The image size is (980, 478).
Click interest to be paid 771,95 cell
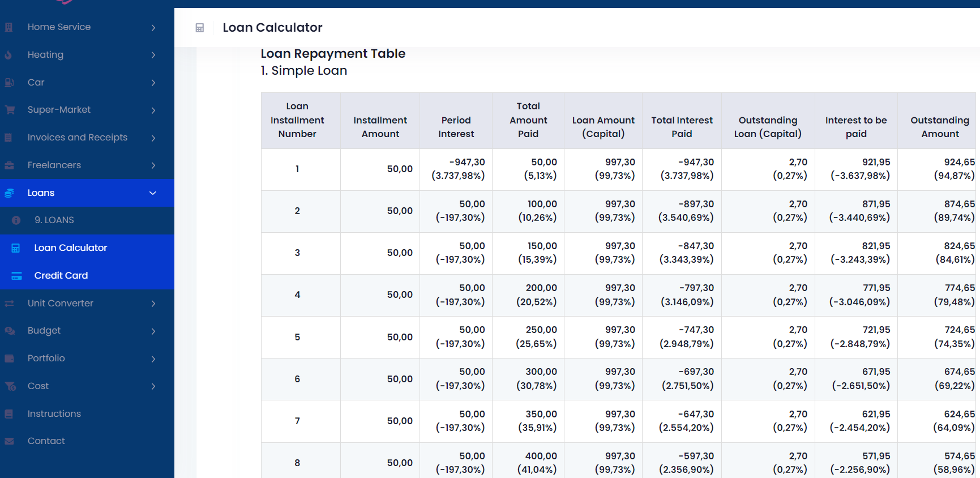click(x=856, y=295)
